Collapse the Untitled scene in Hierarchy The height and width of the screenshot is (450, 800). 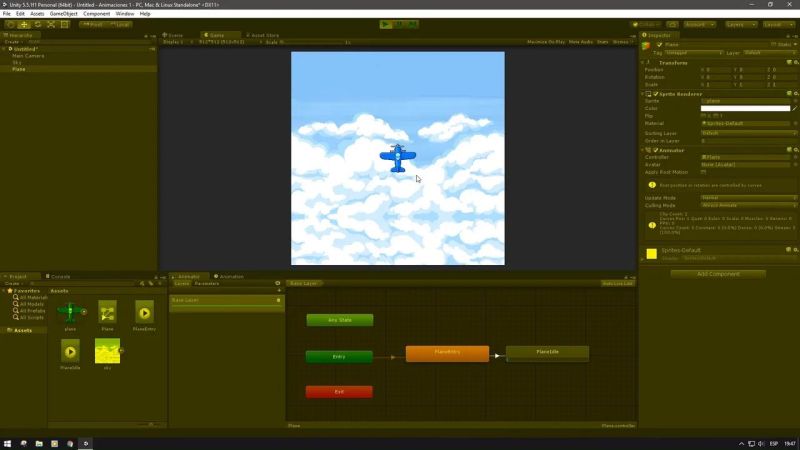pos(4,49)
